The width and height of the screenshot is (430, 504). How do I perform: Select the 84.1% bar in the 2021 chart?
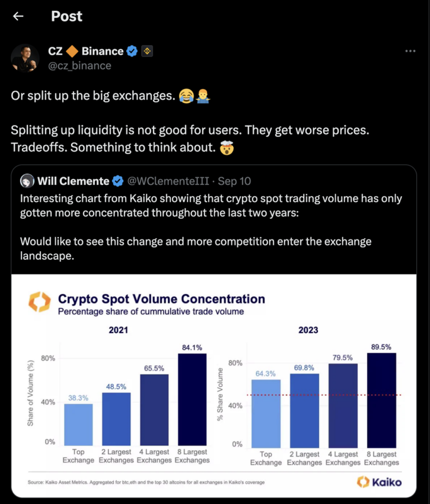click(x=192, y=399)
